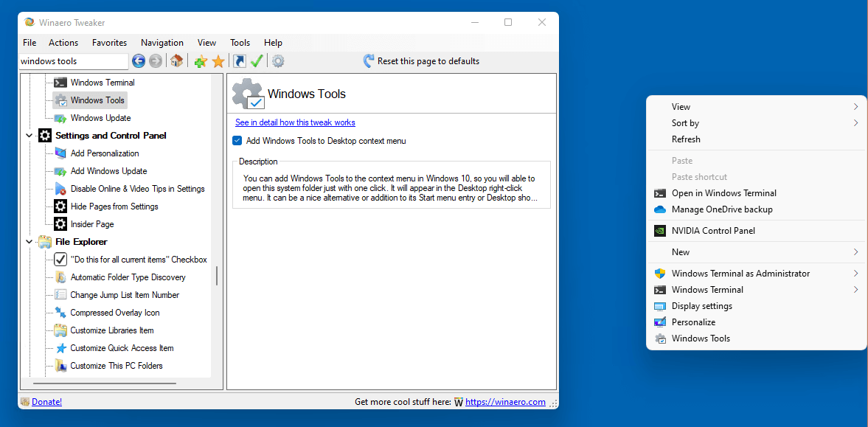This screenshot has height=427, width=868.
Task: Click the Reset page refresh arrow icon
Action: click(x=369, y=61)
